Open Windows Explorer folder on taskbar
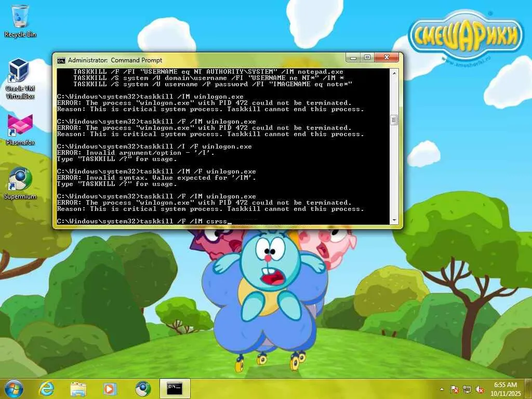 click(78, 389)
